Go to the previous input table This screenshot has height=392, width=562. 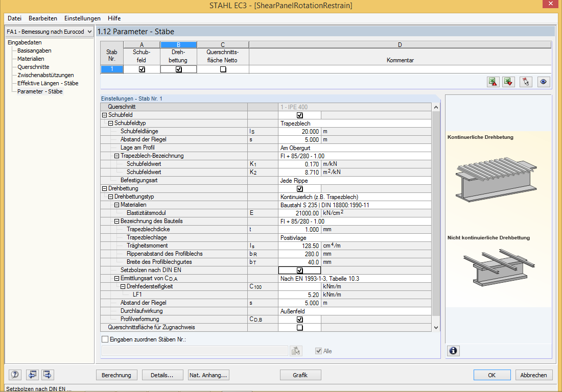point(32,375)
